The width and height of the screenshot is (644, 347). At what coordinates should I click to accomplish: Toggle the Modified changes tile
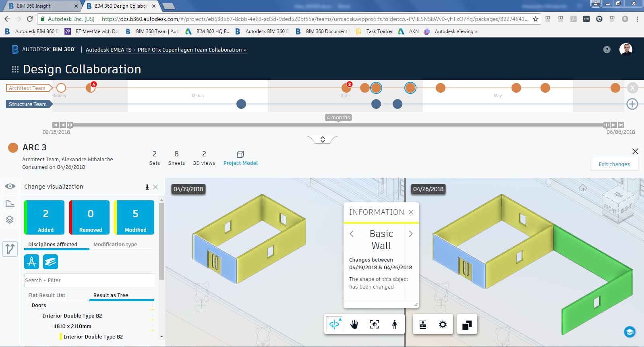pos(134,218)
